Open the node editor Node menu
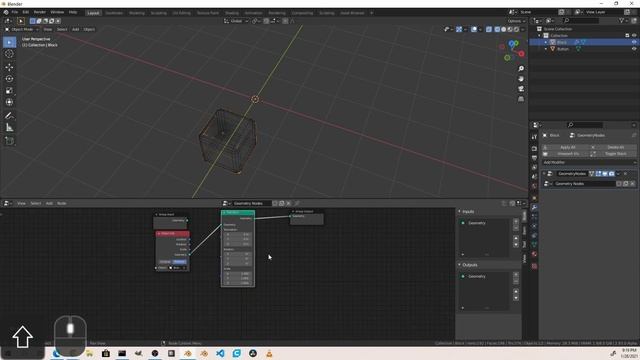This screenshot has width=640, height=360. point(62,203)
